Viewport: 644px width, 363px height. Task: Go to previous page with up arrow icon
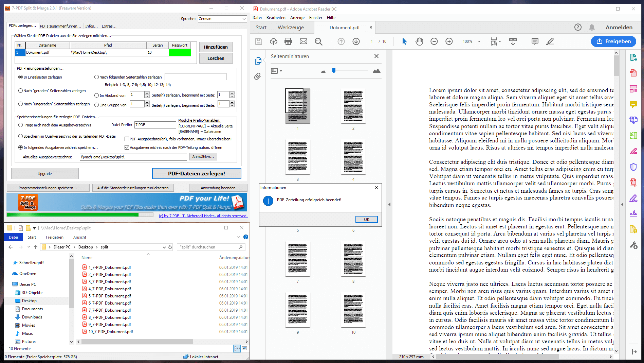[x=341, y=41]
